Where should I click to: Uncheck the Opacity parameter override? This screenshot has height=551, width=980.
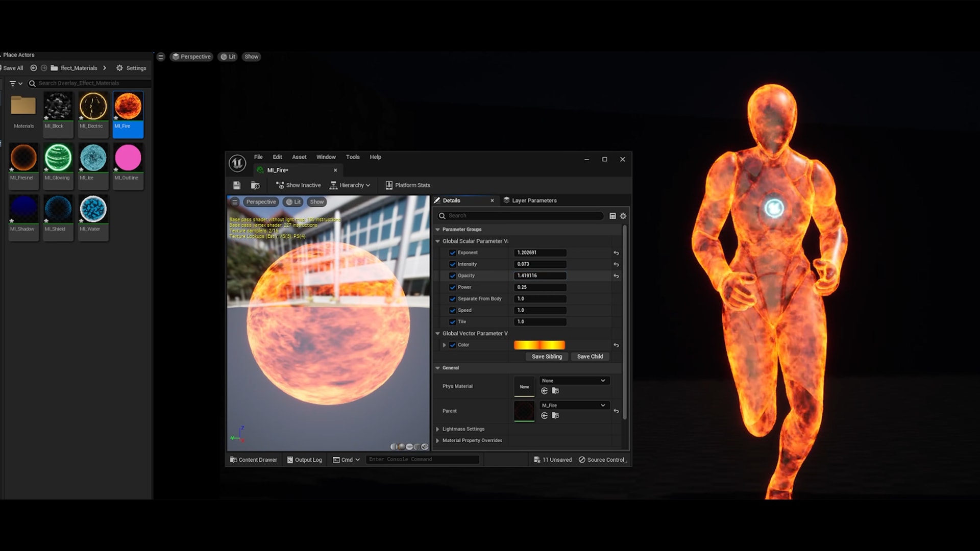pyautogui.click(x=453, y=275)
